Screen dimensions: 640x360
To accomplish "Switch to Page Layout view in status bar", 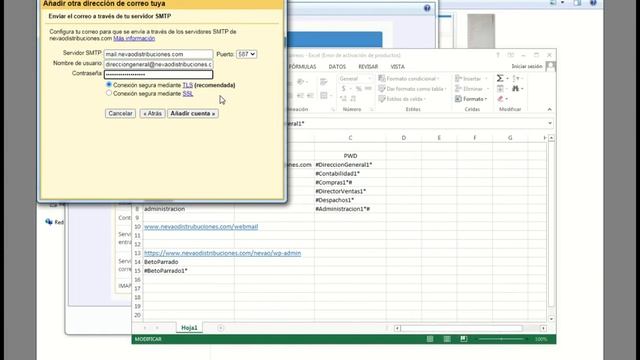I will click(x=447, y=339).
